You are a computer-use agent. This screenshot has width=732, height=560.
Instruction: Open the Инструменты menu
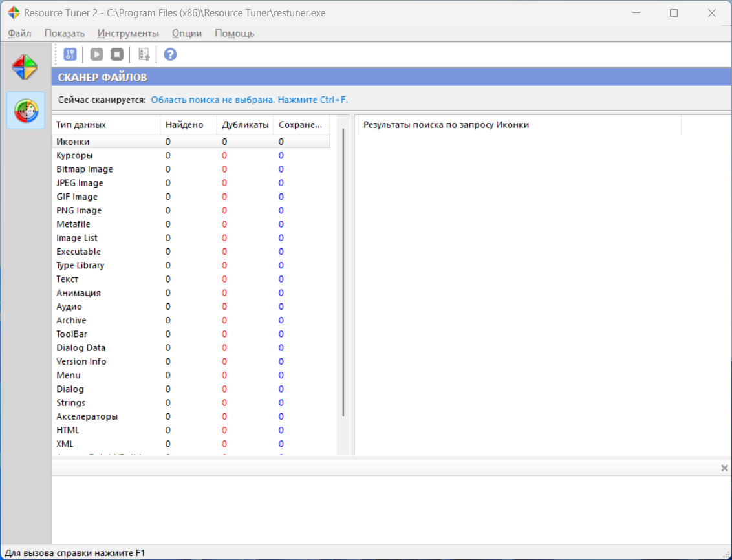(x=129, y=33)
